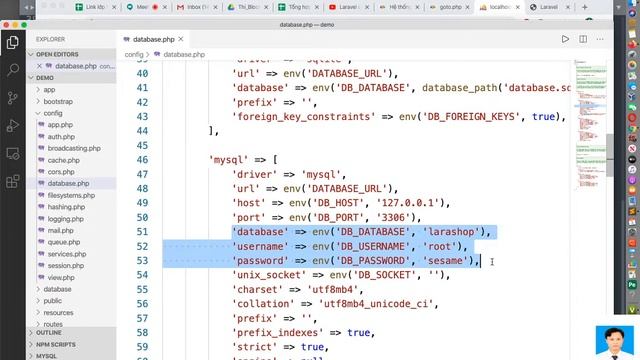Switch to the Gmail Inbox browser tab
640x360 pixels.
coord(197,7)
